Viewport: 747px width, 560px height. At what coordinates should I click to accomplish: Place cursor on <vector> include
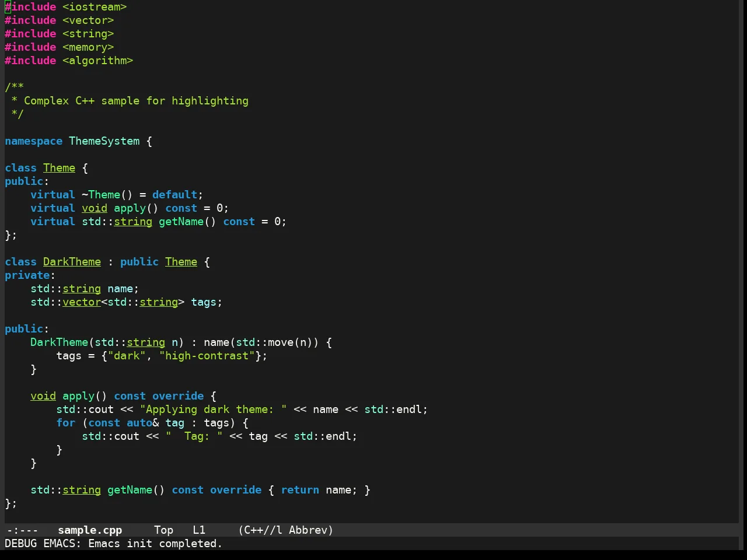(88, 20)
